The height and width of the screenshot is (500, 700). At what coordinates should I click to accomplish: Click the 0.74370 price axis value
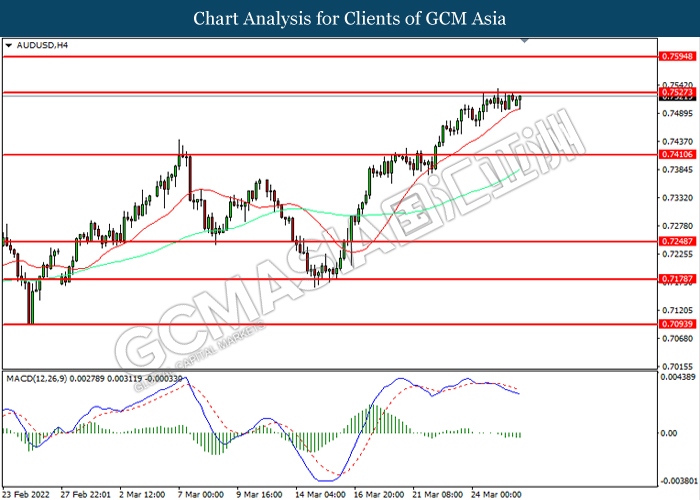(x=678, y=142)
